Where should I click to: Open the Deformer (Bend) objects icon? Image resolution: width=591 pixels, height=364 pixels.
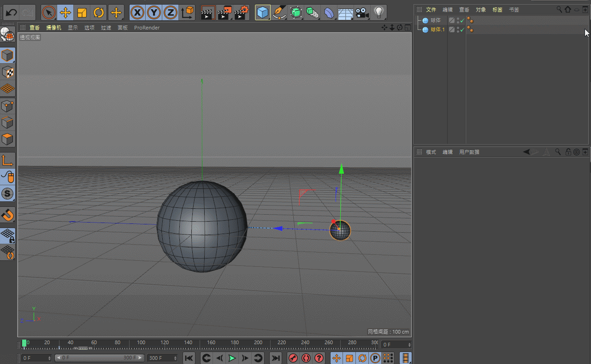click(329, 12)
